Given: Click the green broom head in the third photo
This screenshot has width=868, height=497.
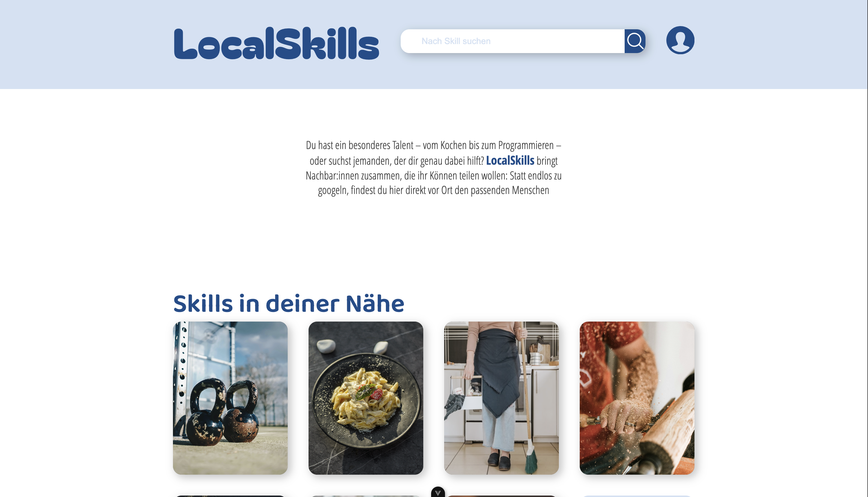Looking at the screenshot, I should point(531,460).
